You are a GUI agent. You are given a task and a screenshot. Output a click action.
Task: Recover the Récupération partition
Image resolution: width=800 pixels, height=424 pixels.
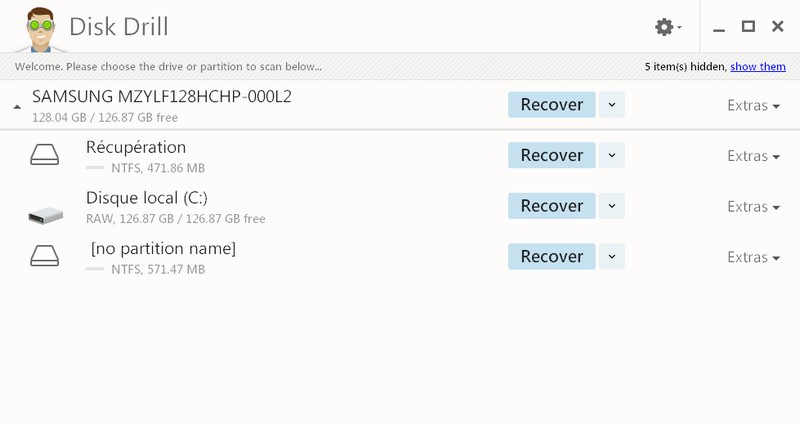(551, 155)
